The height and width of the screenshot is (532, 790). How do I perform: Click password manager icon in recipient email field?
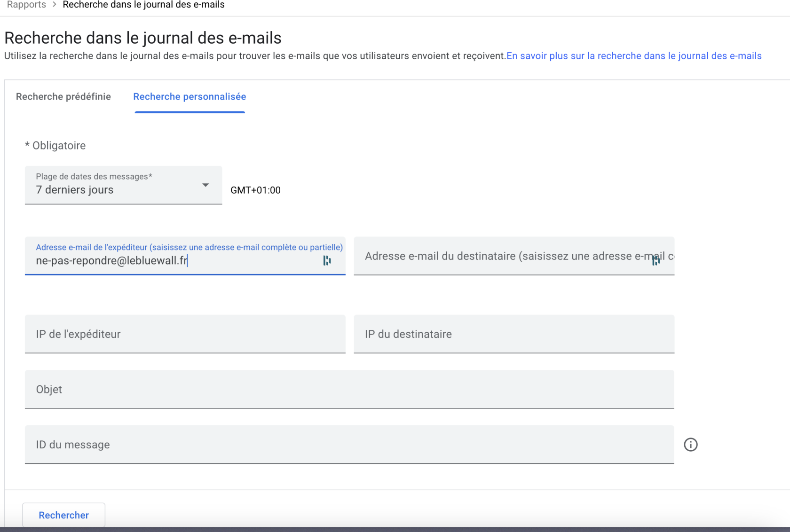656,260
